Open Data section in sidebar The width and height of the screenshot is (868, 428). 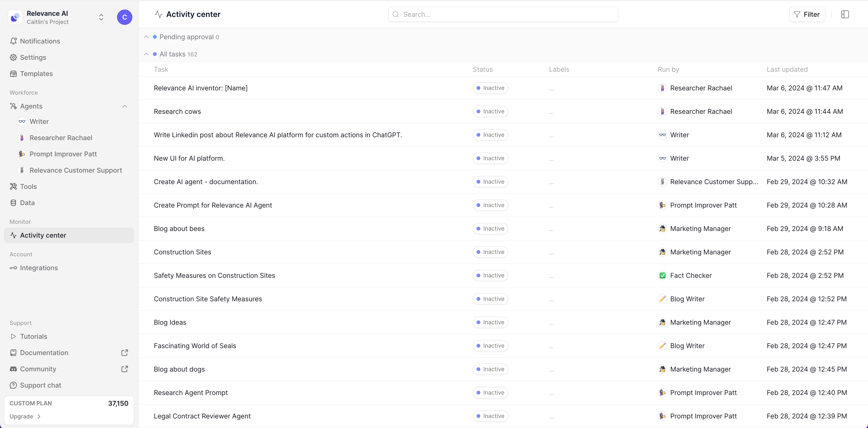[x=27, y=202]
